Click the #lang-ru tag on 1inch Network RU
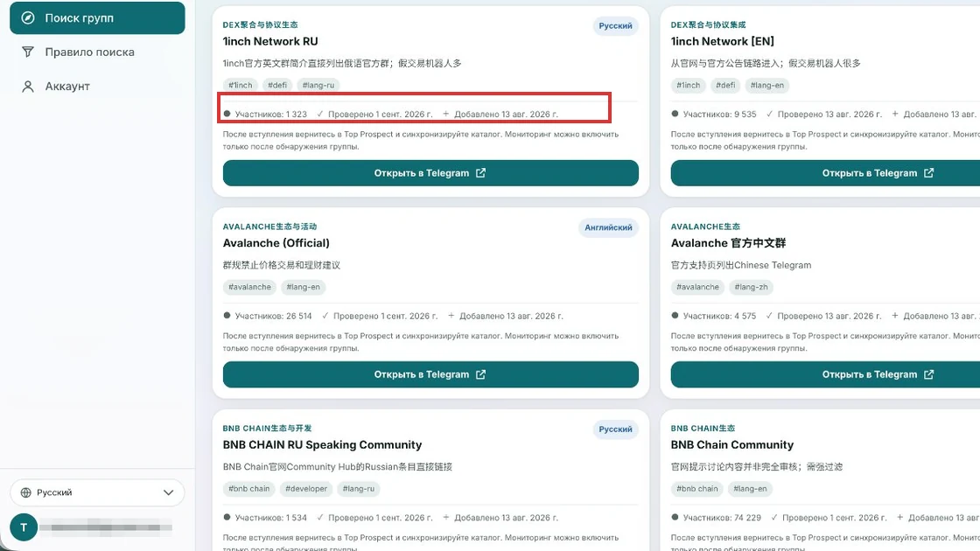Image resolution: width=980 pixels, height=551 pixels. point(318,85)
